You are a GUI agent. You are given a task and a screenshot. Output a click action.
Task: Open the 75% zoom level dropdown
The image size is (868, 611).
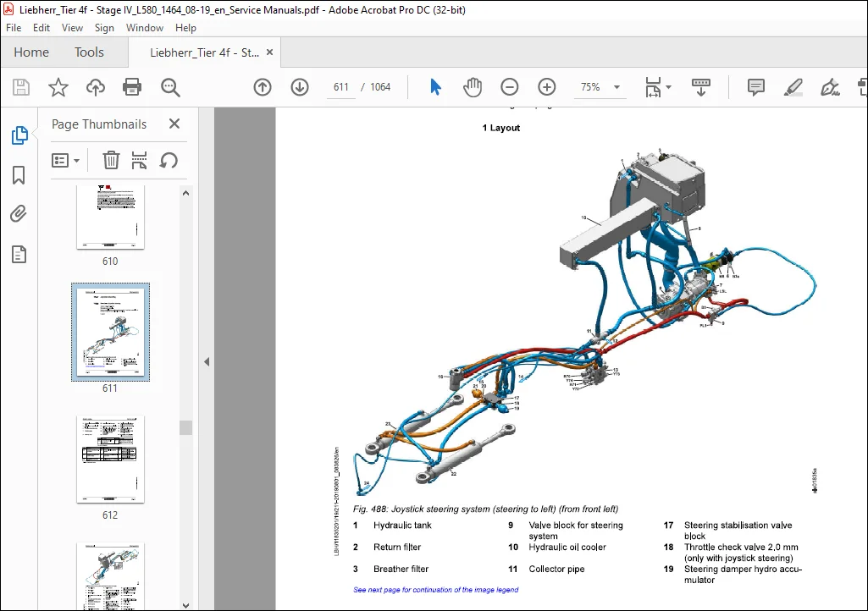(616, 87)
